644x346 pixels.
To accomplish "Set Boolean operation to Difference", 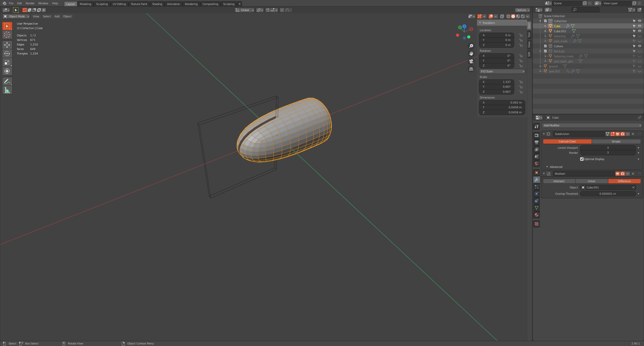I will coord(624,181).
